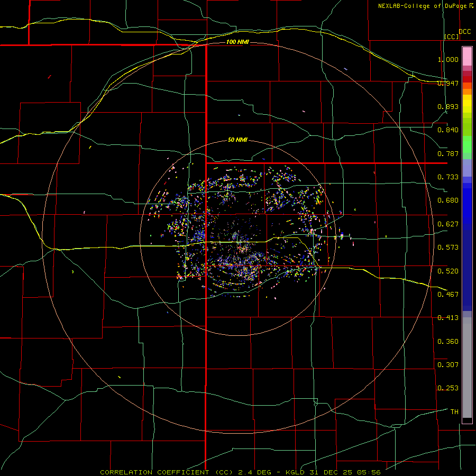Select the 0.307 scale value
Screen dimensions: 476x476
(x=448, y=364)
